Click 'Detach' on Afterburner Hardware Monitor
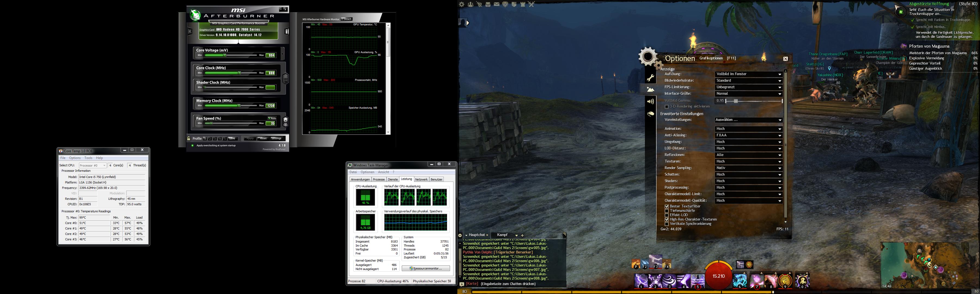The width and height of the screenshot is (980, 294). pos(347,19)
